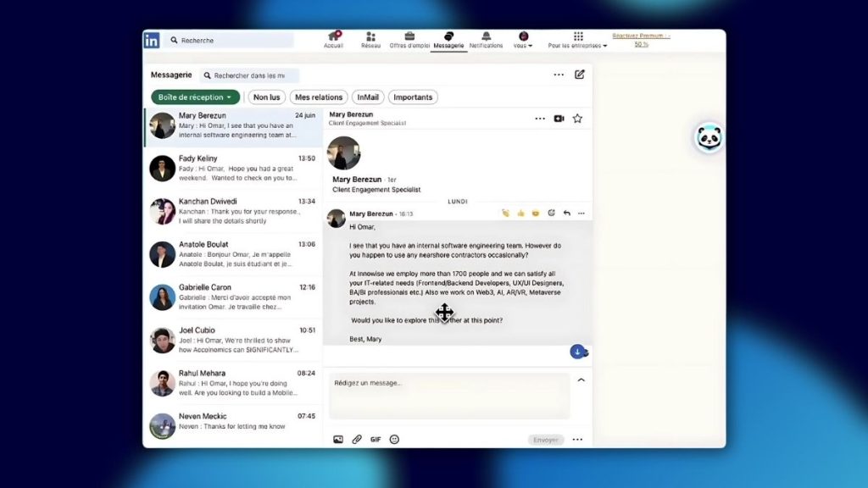Open the Boîte de réception dropdown
The width and height of the screenshot is (868, 488).
[196, 97]
